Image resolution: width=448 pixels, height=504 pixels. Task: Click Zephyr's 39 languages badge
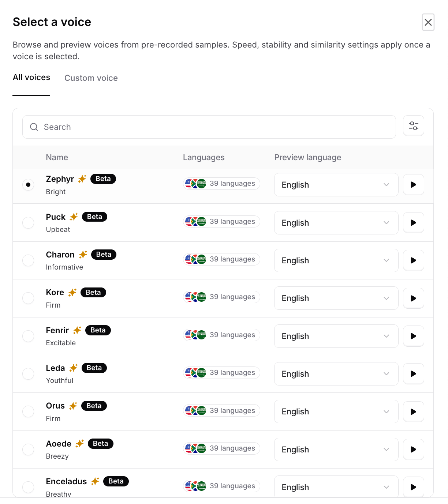pos(221,184)
